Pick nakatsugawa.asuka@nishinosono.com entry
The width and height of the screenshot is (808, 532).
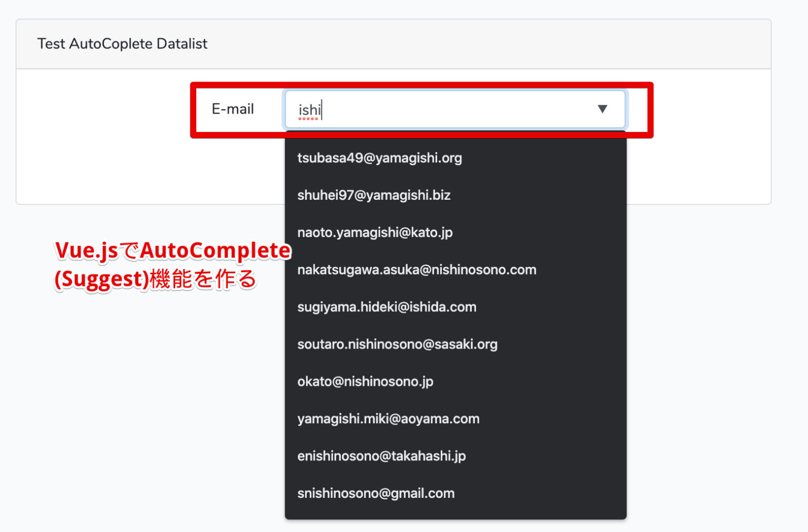point(417,269)
